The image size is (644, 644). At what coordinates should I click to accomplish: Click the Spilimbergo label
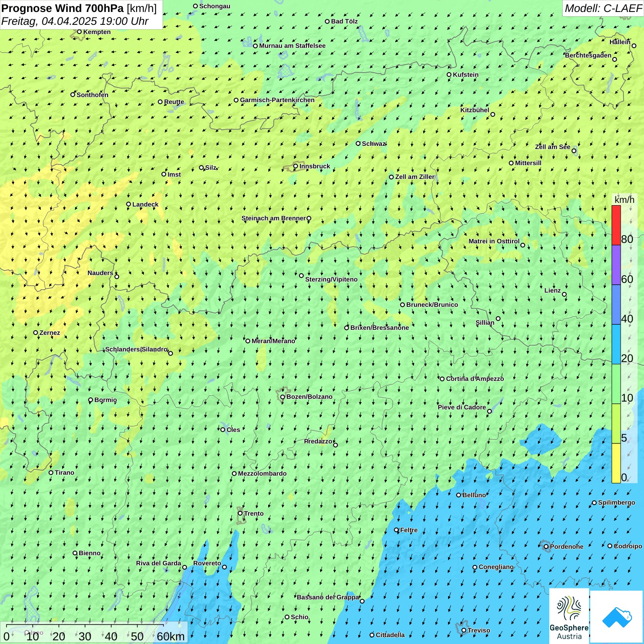point(616,502)
